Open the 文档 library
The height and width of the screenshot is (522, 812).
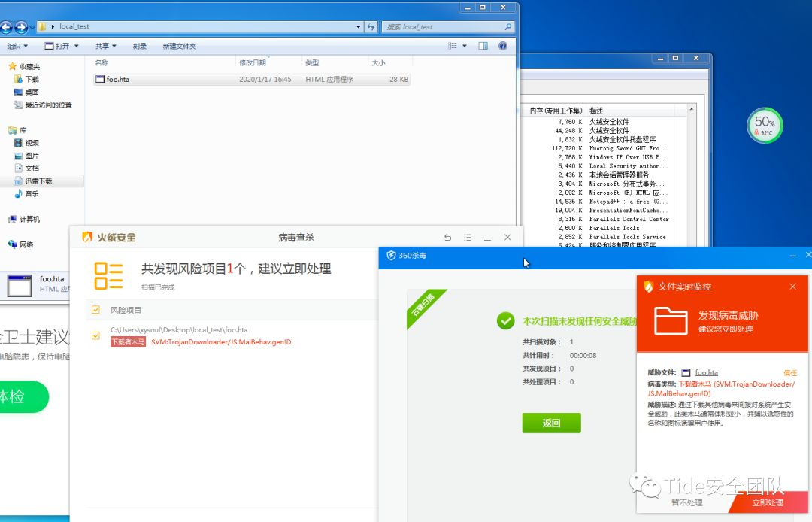[x=26, y=168]
